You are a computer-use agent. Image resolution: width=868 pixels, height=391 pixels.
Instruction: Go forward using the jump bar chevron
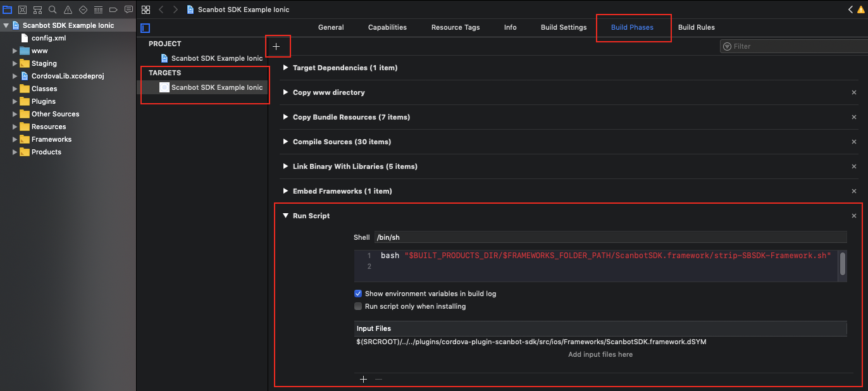point(175,9)
